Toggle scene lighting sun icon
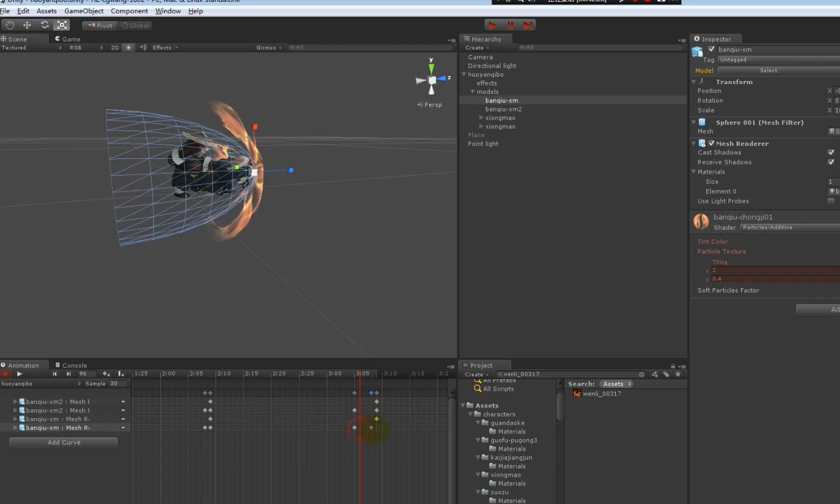Viewport: 840px width, 504px height. point(129,48)
